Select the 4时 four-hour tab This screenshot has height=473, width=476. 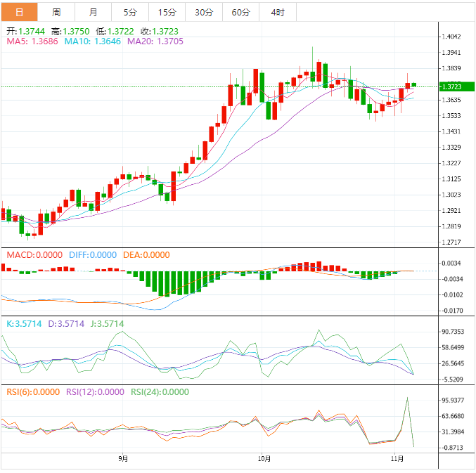(x=277, y=12)
